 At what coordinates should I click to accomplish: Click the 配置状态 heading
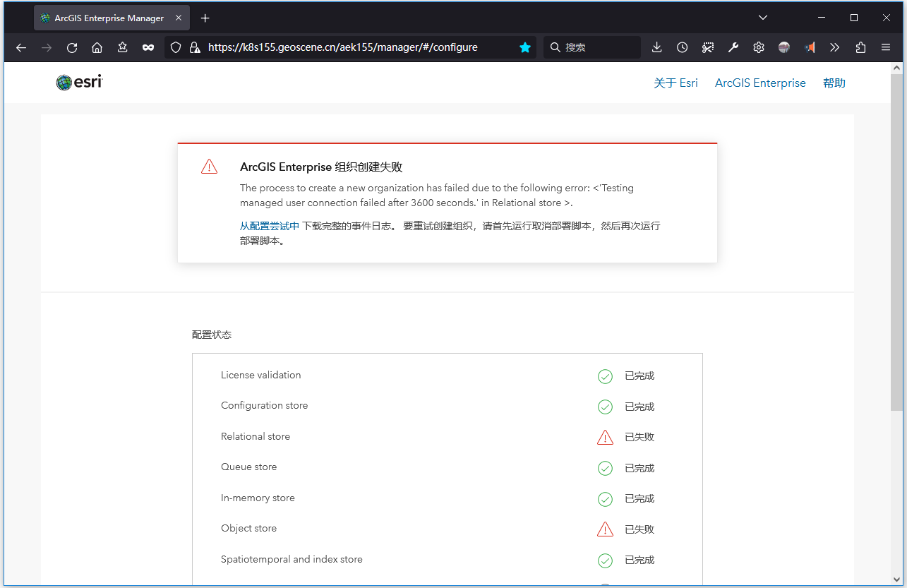212,335
